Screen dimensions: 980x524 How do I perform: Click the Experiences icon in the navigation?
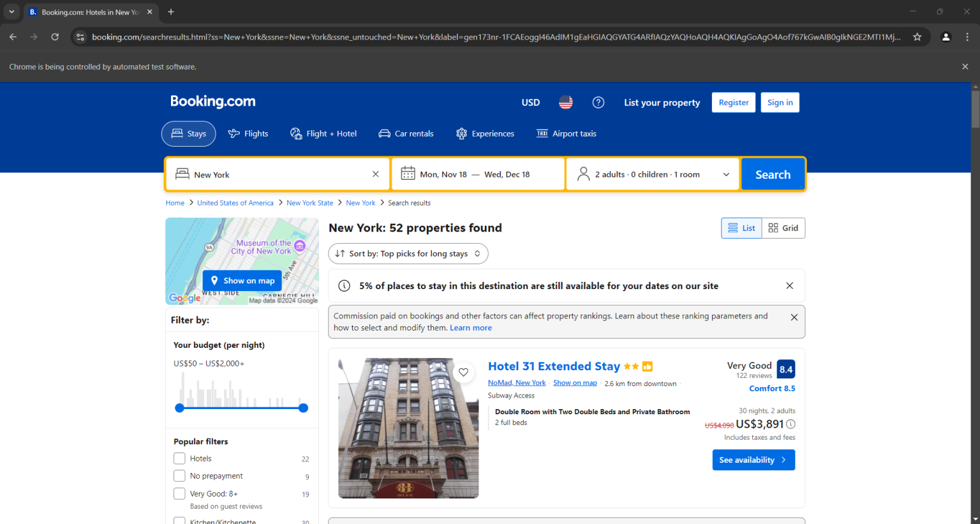pyautogui.click(x=461, y=133)
